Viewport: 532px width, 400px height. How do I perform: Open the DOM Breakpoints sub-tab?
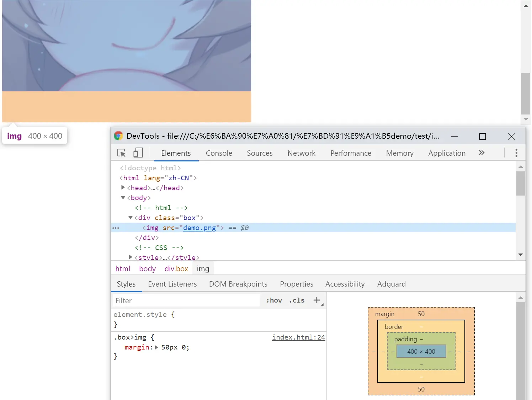[x=238, y=284]
